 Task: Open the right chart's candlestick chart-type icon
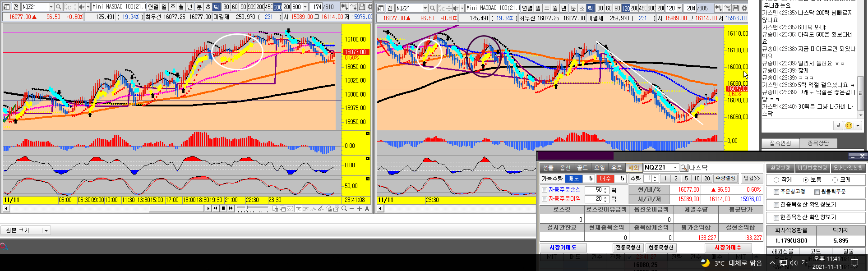point(719,8)
